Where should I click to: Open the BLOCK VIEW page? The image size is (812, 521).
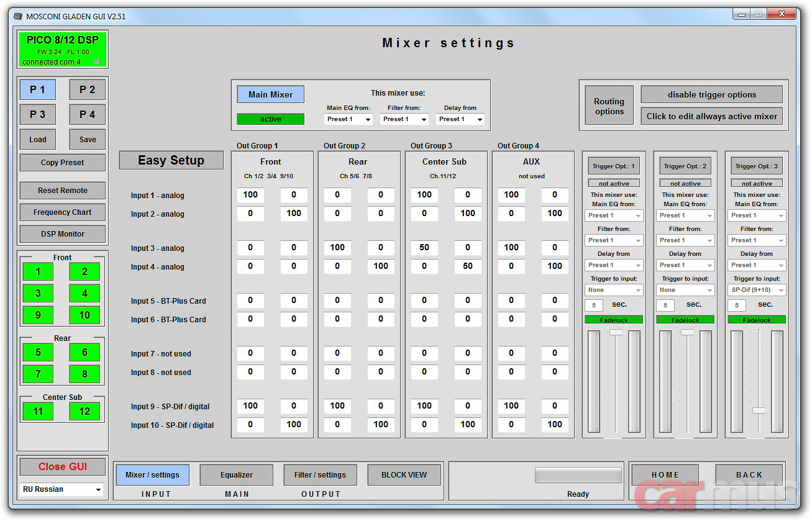point(404,475)
